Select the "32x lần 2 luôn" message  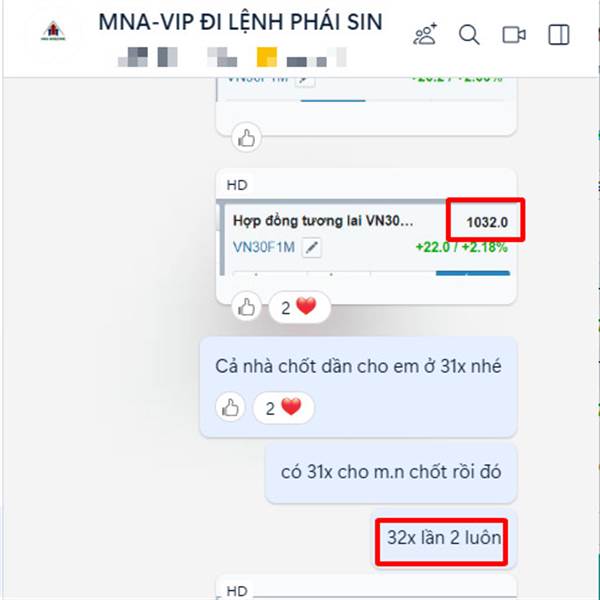point(444,538)
